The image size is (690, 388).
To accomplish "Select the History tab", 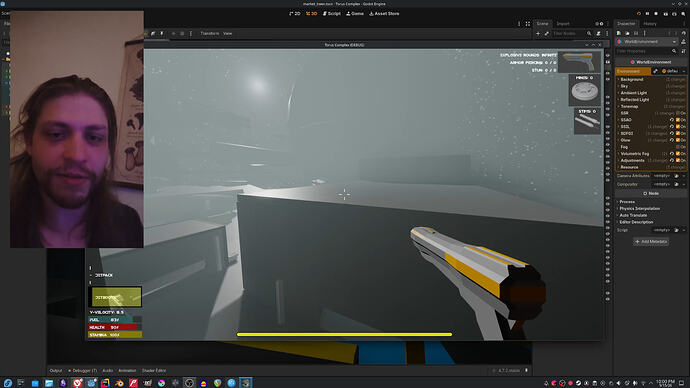I will [650, 24].
